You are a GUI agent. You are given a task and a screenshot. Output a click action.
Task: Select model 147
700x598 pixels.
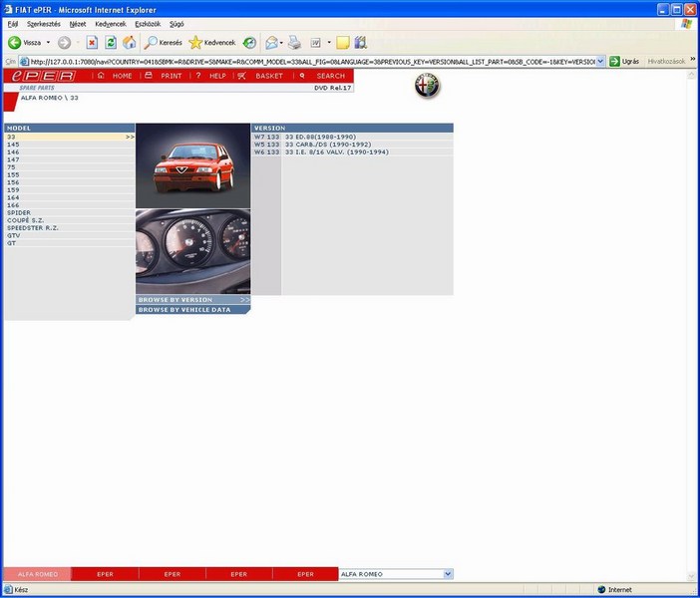(x=69, y=159)
